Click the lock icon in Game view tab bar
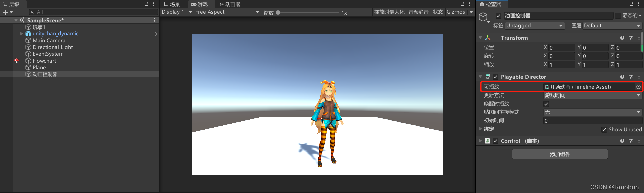The width and height of the screenshot is (644, 193). click(x=463, y=4)
